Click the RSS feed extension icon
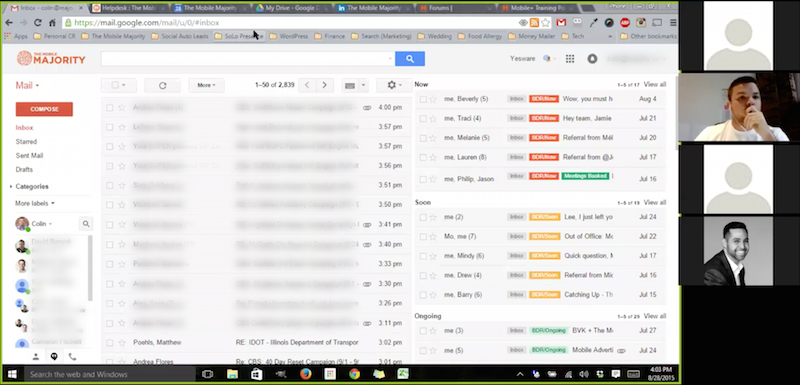 click(x=534, y=23)
